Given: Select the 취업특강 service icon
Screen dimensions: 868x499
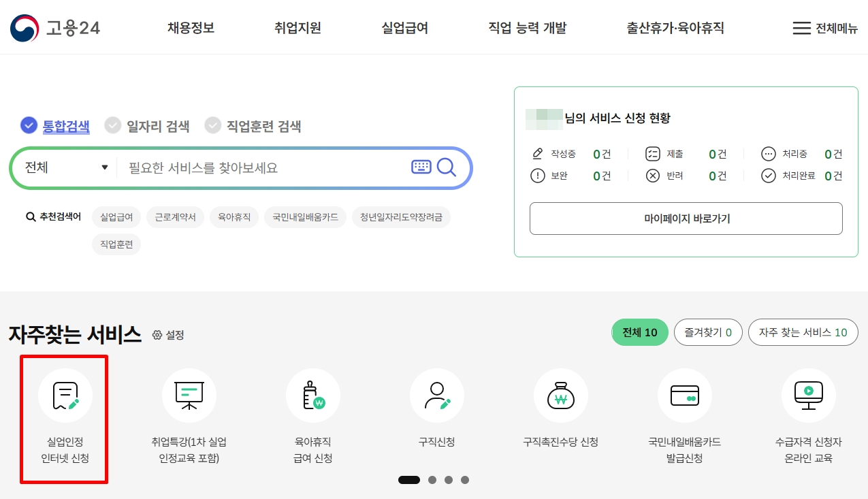Looking at the screenshot, I should click(x=189, y=396).
